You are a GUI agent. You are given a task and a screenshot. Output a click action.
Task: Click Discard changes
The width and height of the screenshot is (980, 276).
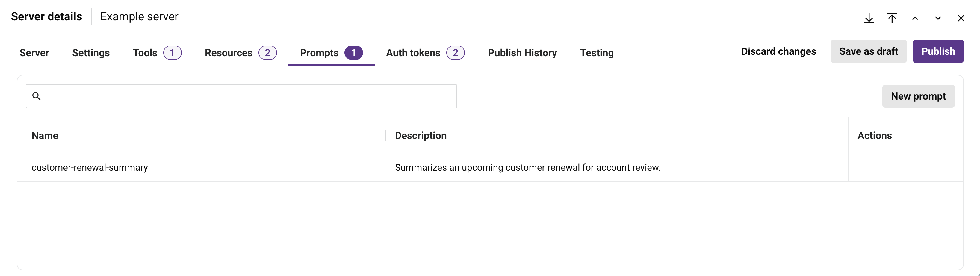click(778, 51)
